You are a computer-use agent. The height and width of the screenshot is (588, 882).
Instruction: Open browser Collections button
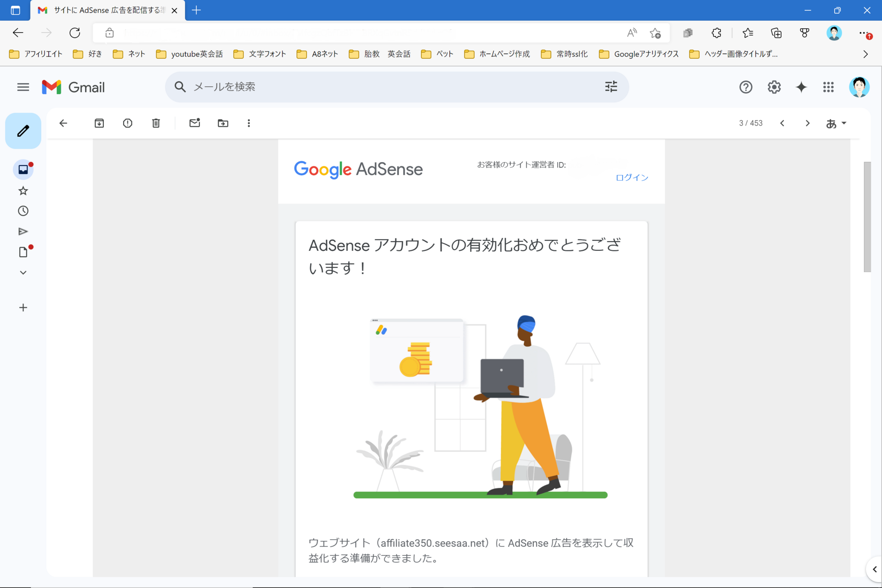(x=776, y=33)
